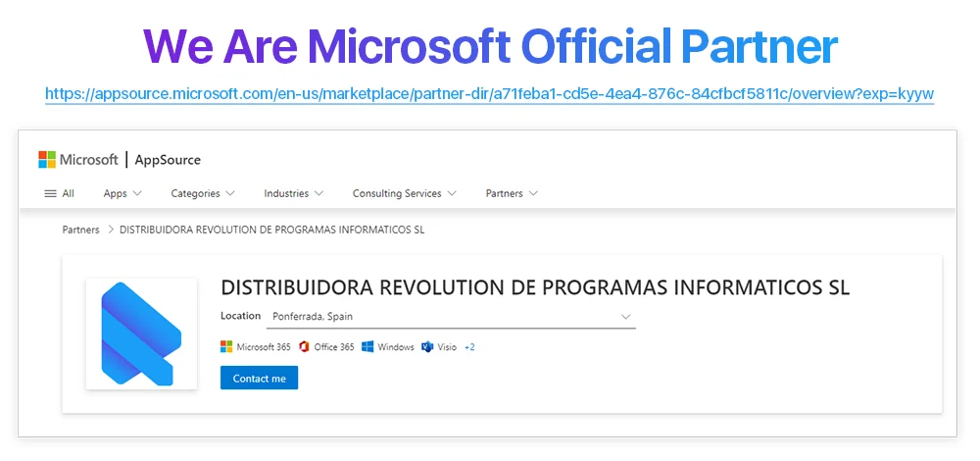Click the Contact me button

pyautogui.click(x=260, y=378)
